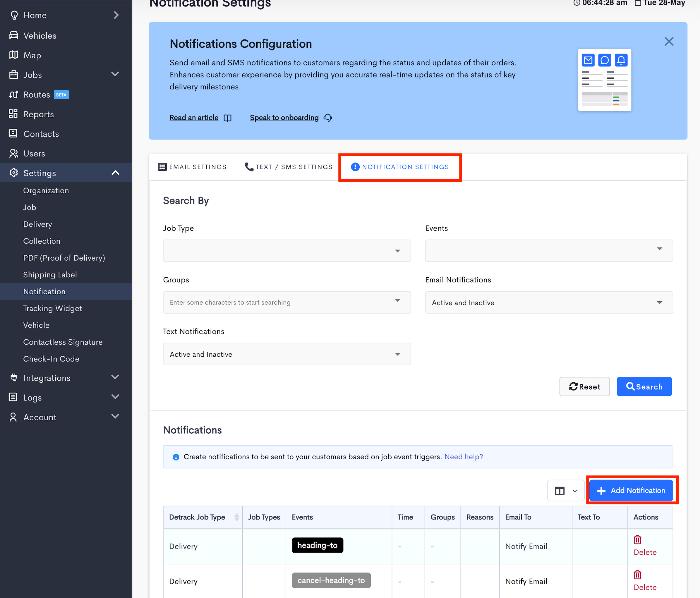Click the Integrations plug icon
700x598 pixels.
(x=13, y=377)
